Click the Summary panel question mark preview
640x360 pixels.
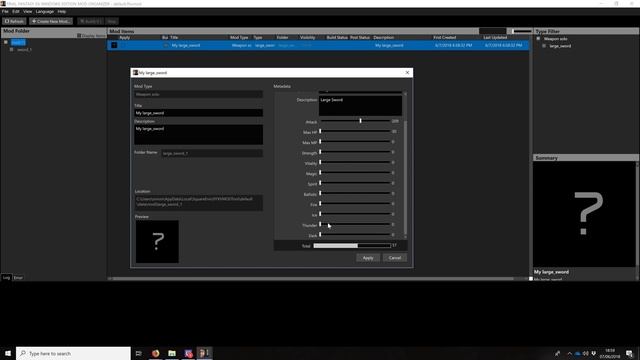[x=584, y=214]
